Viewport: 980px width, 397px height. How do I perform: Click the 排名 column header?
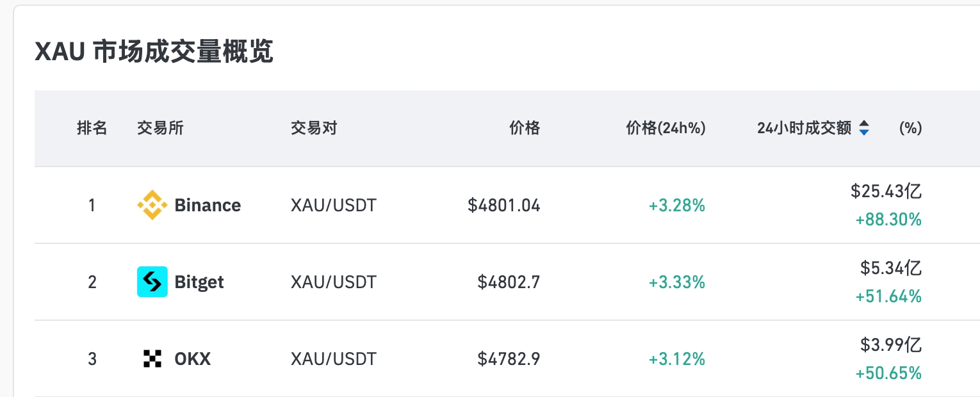[x=92, y=128]
